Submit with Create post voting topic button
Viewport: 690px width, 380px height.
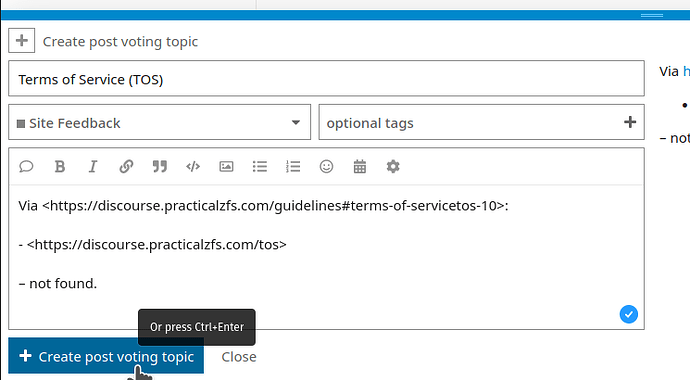(106, 356)
